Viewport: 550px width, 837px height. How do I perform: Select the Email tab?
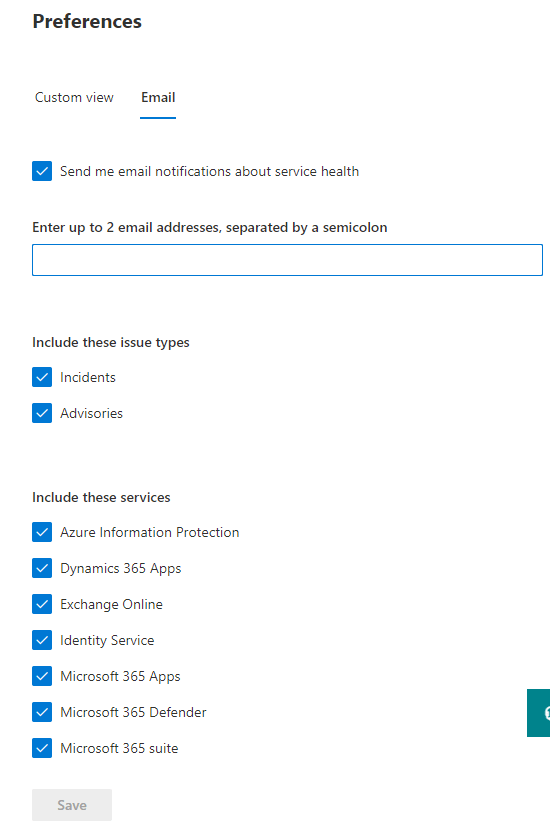pyautogui.click(x=158, y=98)
